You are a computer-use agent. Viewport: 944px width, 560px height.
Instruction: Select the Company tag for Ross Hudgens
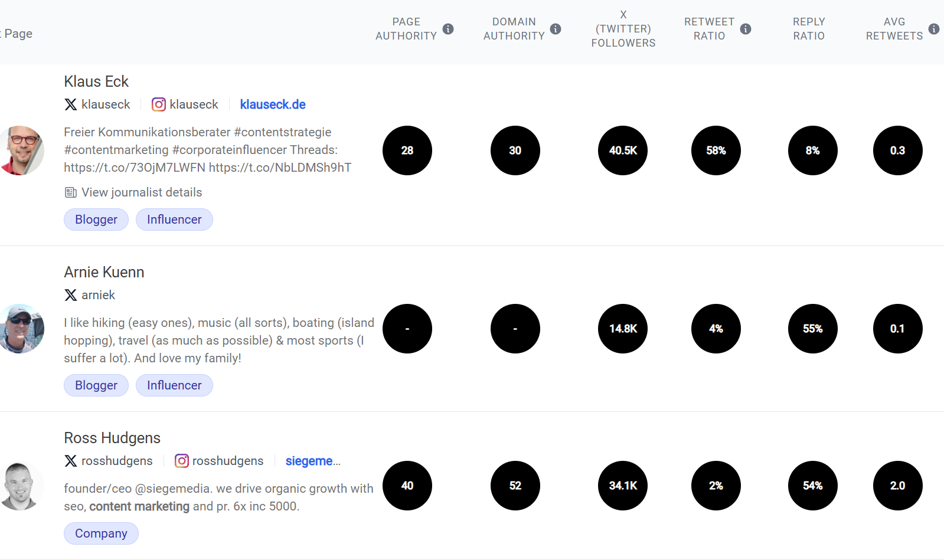pos(101,533)
